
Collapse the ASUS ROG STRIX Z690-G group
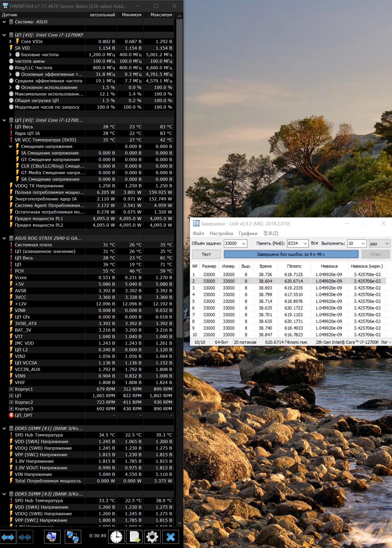coord(4,238)
